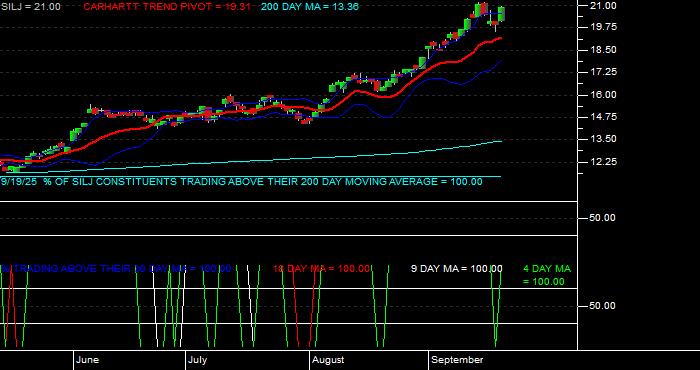Click the 14.75 price axis label

tap(603, 117)
